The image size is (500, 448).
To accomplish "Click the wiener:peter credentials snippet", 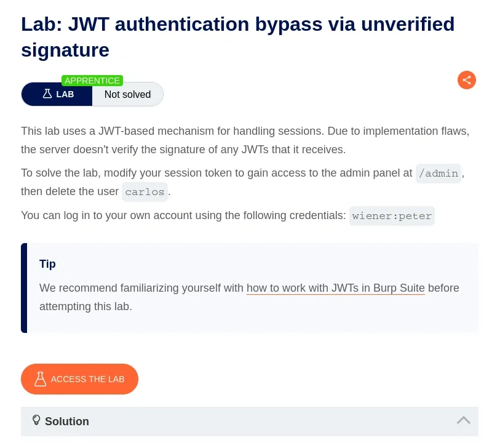I will 392,216.
